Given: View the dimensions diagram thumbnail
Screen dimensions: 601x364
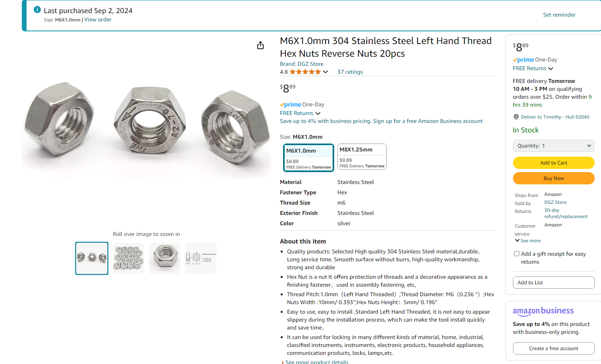Looking at the screenshot, I should coord(201,258).
